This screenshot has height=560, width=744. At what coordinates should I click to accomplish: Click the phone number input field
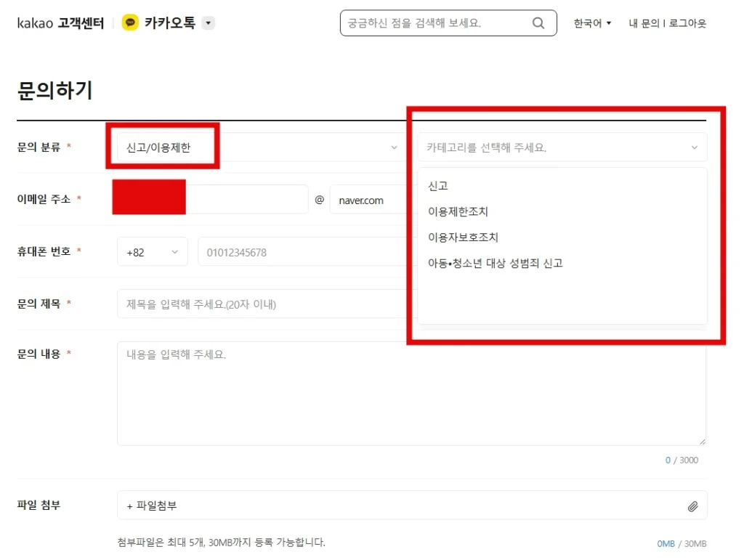298,252
